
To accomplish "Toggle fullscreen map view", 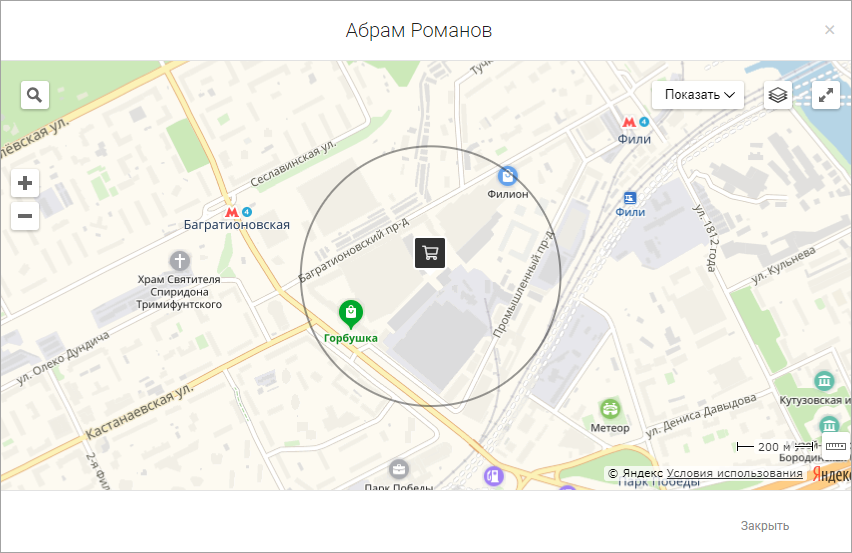I will tap(825, 95).
